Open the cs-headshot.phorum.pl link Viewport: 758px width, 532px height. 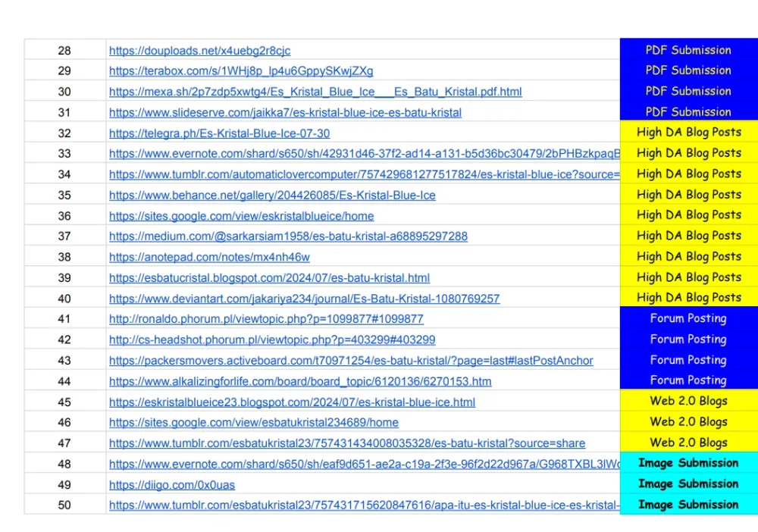point(272,340)
